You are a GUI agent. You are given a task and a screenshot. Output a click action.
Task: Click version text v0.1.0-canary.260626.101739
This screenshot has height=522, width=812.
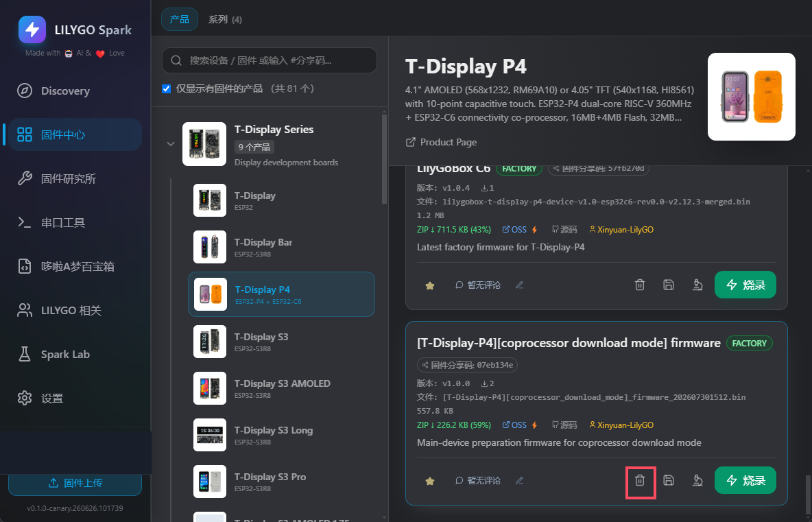[x=75, y=508]
